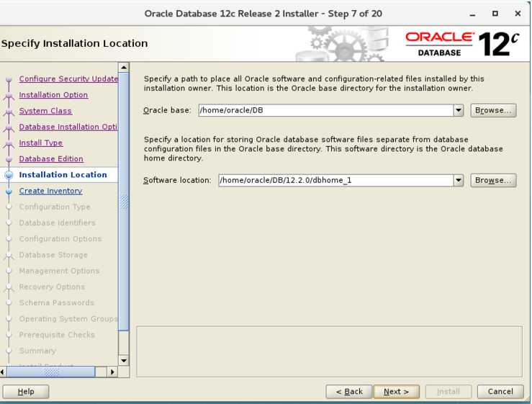
Task: Click the Database Storage step label
Action: [53, 255]
